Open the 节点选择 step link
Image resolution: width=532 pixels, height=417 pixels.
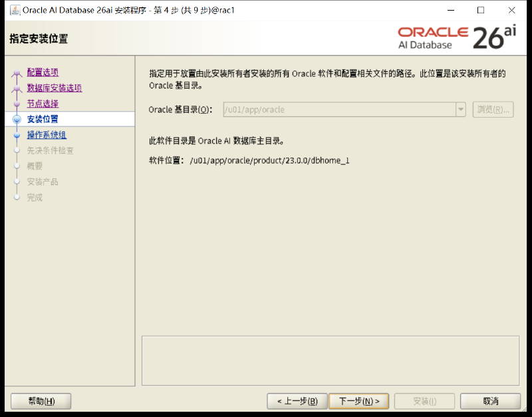[43, 104]
